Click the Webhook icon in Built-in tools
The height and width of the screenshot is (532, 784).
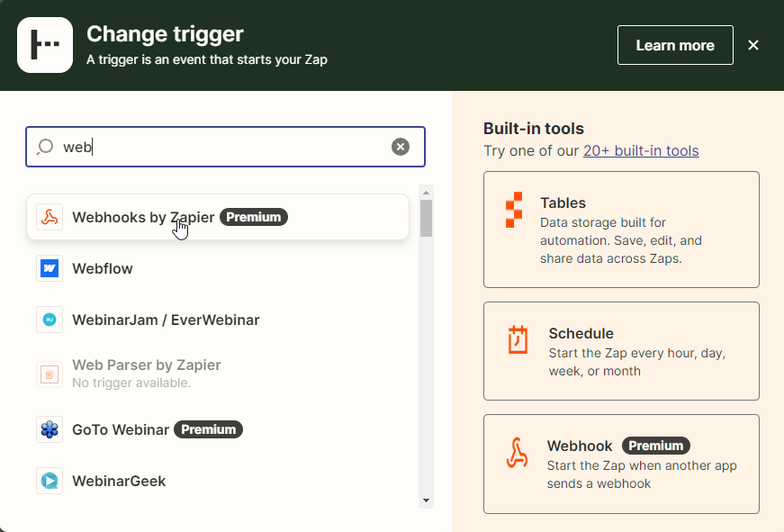coord(517,453)
